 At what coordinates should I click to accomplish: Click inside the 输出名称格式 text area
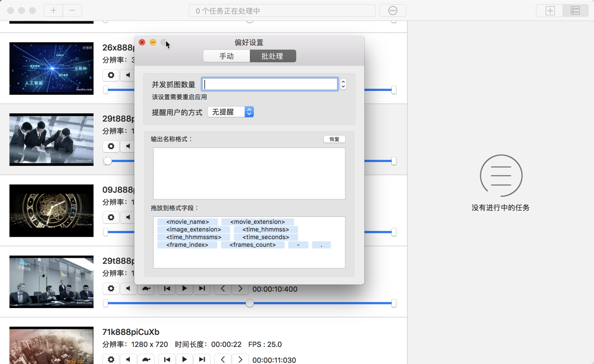pos(249,174)
